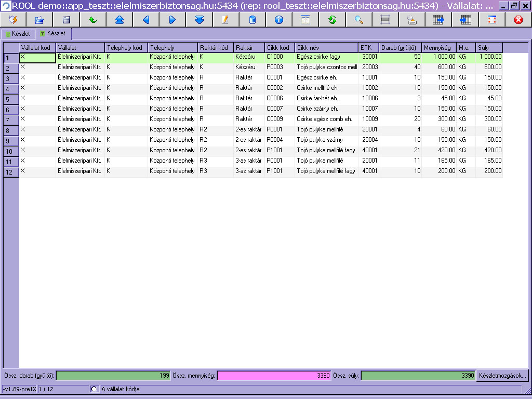532x399 pixels.
Task: Jump to first record with double up arrow
Action: click(119, 20)
